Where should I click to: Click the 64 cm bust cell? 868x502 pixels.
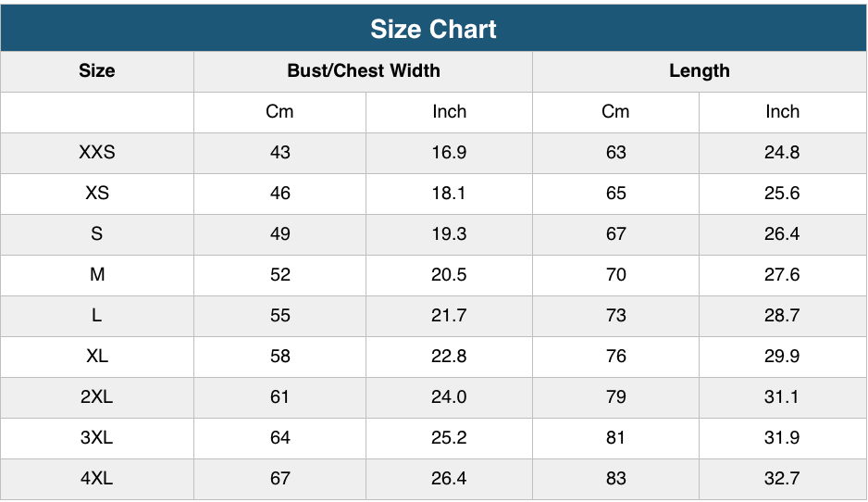[280, 438]
